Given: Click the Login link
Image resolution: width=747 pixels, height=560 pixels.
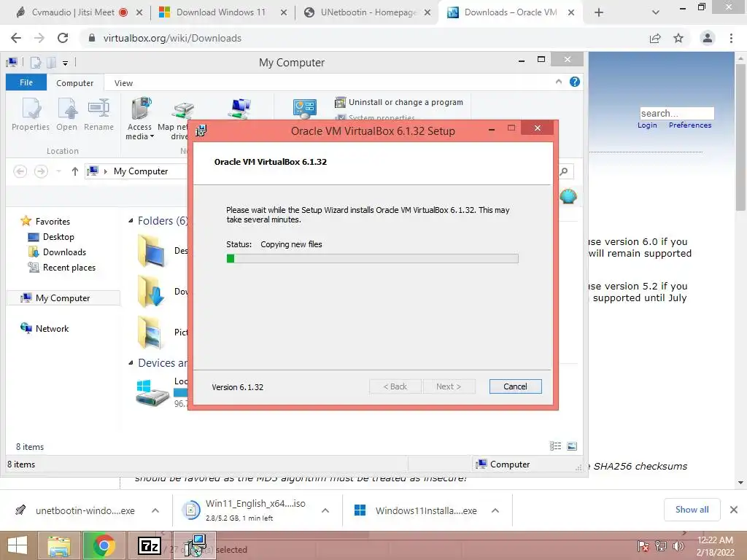Looking at the screenshot, I should pos(647,125).
